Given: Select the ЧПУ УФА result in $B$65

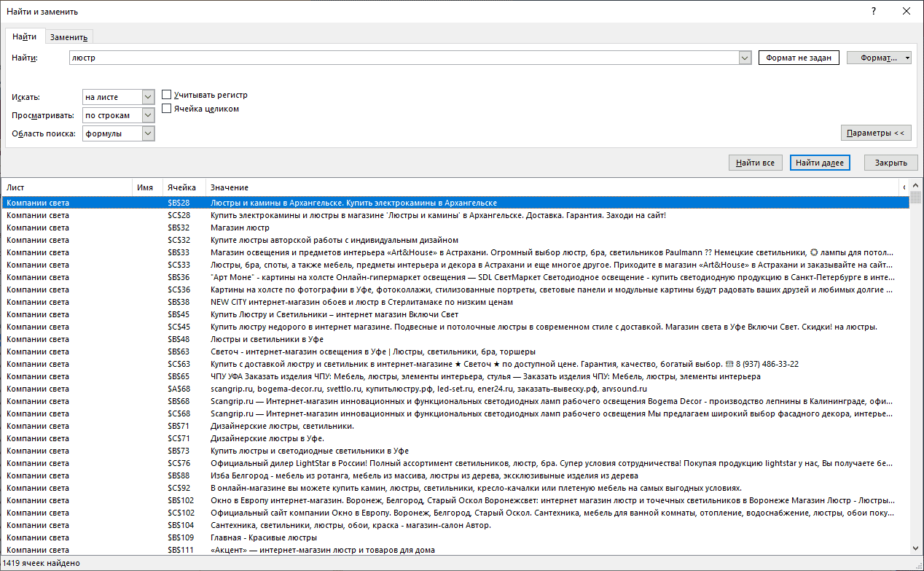Looking at the screenshot, I should [455, 376].
